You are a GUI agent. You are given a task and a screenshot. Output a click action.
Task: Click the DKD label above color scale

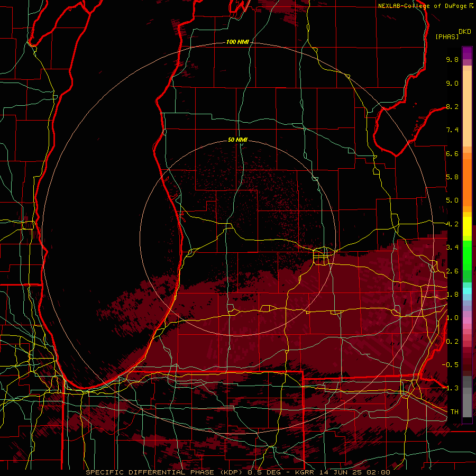click(x=465, y=32)
